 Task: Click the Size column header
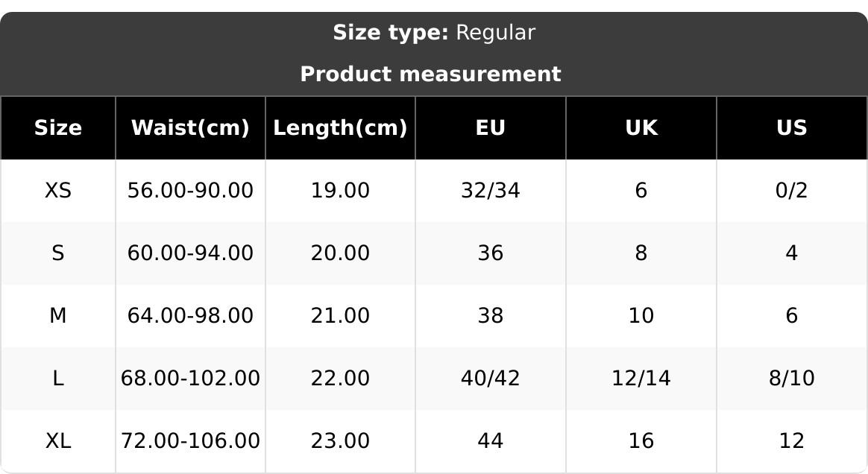click(58, 128)
